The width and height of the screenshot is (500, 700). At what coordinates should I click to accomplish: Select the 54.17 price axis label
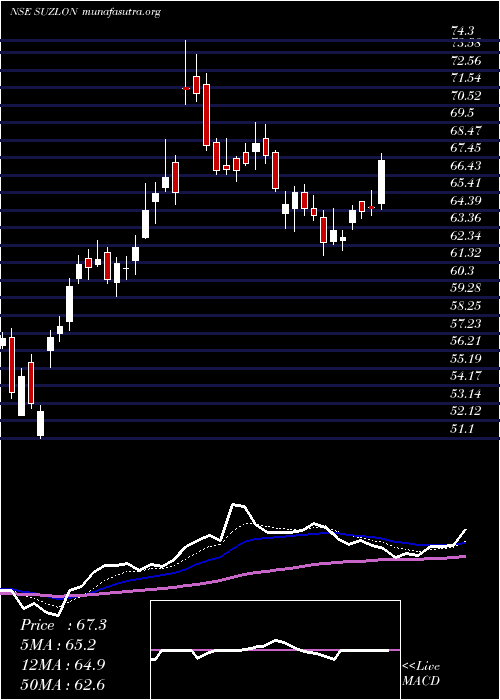click(467, 375)
